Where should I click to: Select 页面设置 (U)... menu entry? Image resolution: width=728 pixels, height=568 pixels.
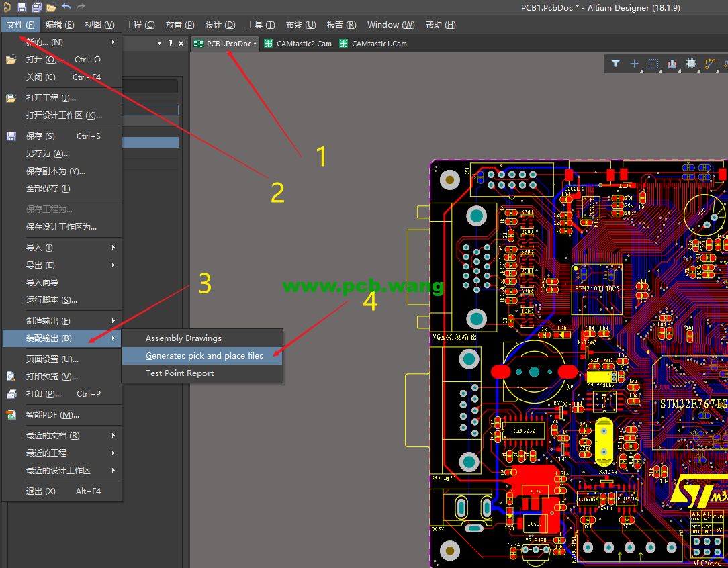tap(62, 359)
